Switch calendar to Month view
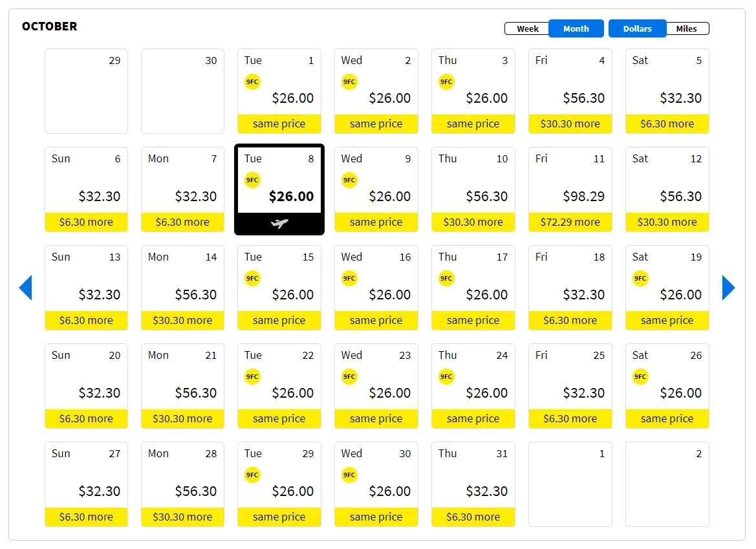The width and height of the screenshot is (756, 549). coord(576,29)
